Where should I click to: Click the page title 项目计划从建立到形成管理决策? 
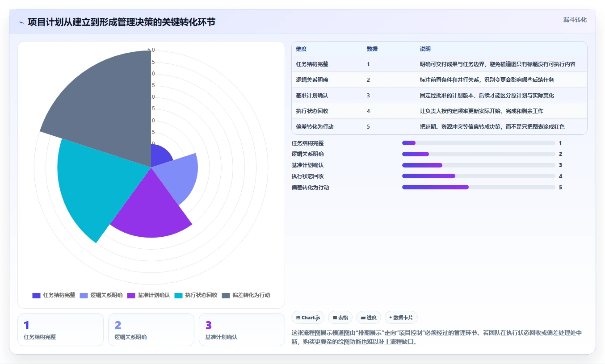pos(122,22)
